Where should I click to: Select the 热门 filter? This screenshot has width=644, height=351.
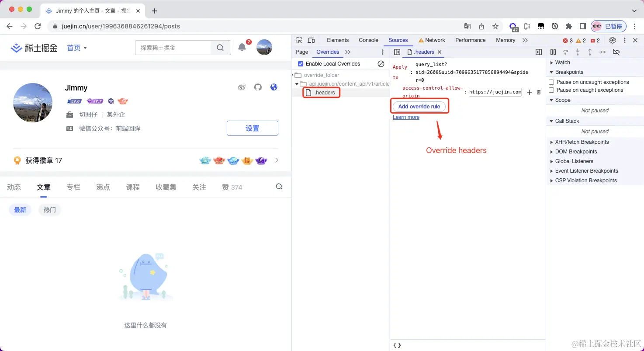pos(50,210)
